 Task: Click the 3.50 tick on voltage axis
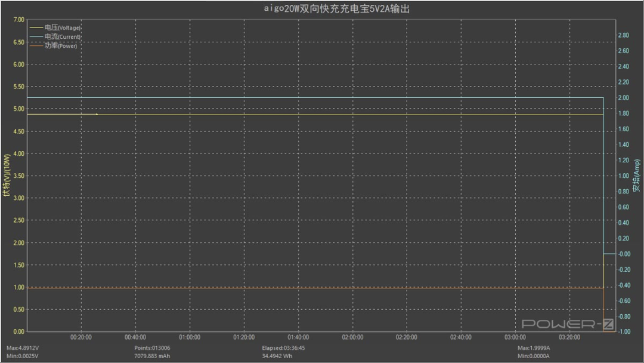tap(19, 176)
